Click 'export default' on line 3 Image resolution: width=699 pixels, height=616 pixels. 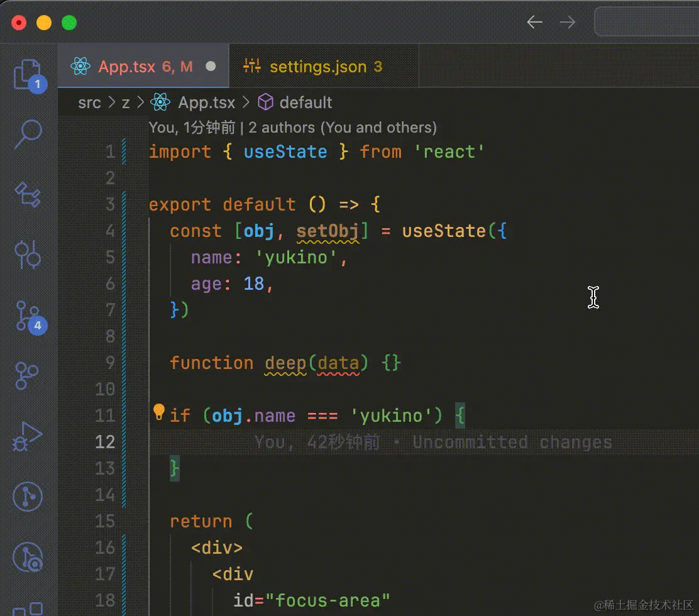tap(222, 204)
